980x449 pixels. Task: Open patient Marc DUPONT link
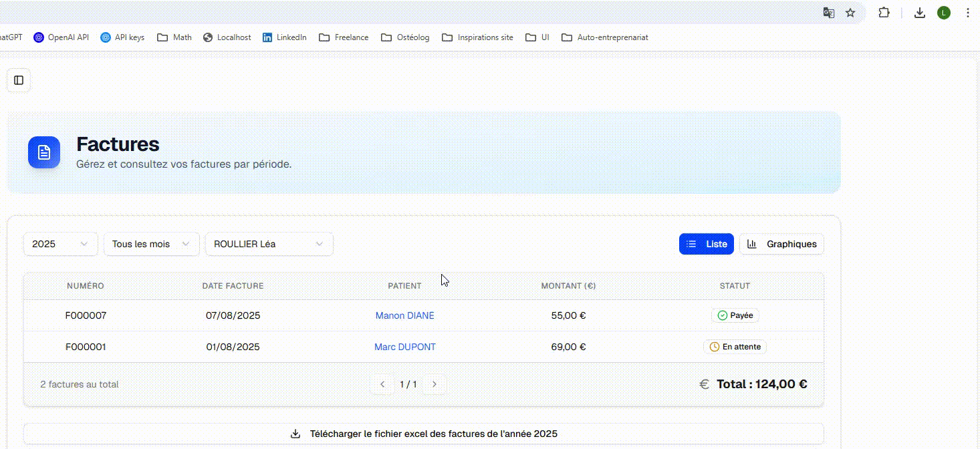404,347
